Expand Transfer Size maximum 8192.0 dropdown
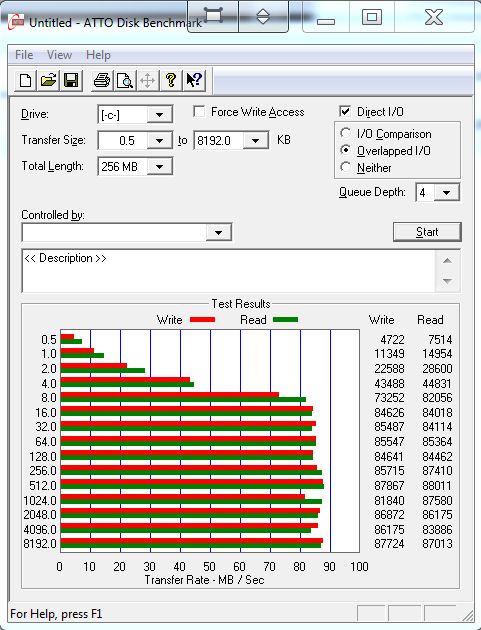 pyautogui.click(x=255, y=141)
